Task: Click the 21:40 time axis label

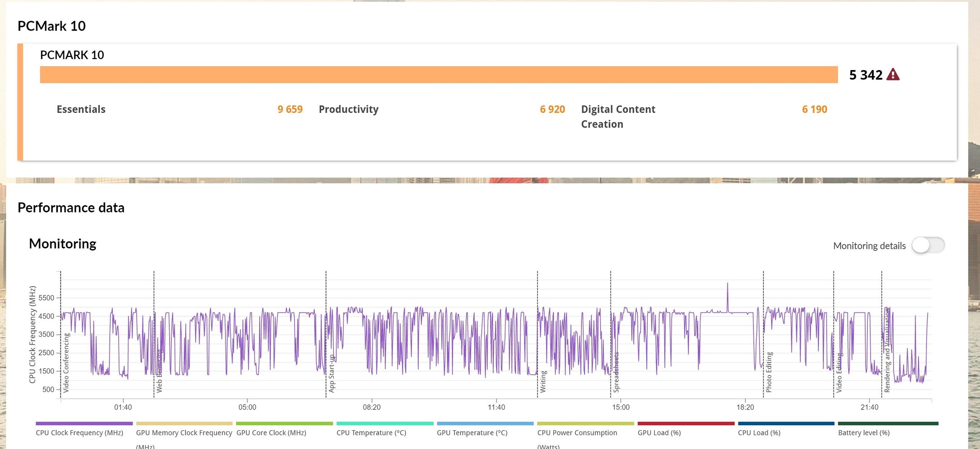Action: [x=869, y=407]
